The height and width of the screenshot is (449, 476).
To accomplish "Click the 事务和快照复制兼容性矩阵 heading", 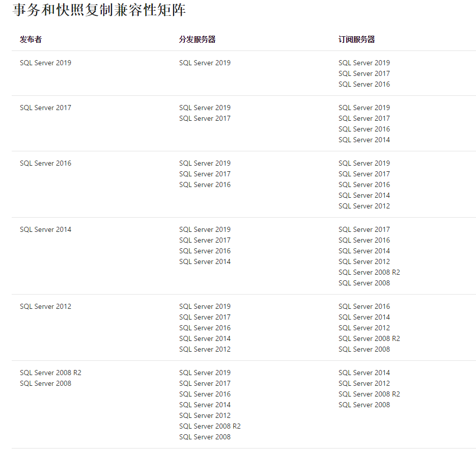I will 99,10.
